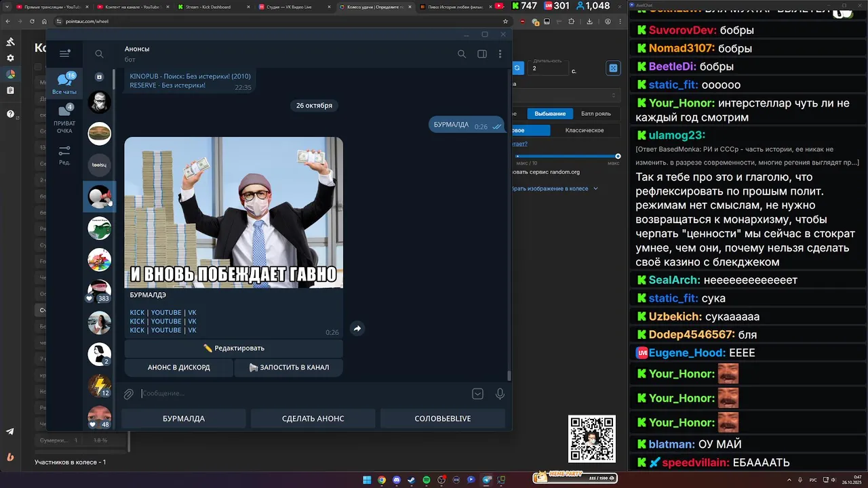Click the PointAuc Telegram paper-plane sidebar icon

(x=10, y=432)
